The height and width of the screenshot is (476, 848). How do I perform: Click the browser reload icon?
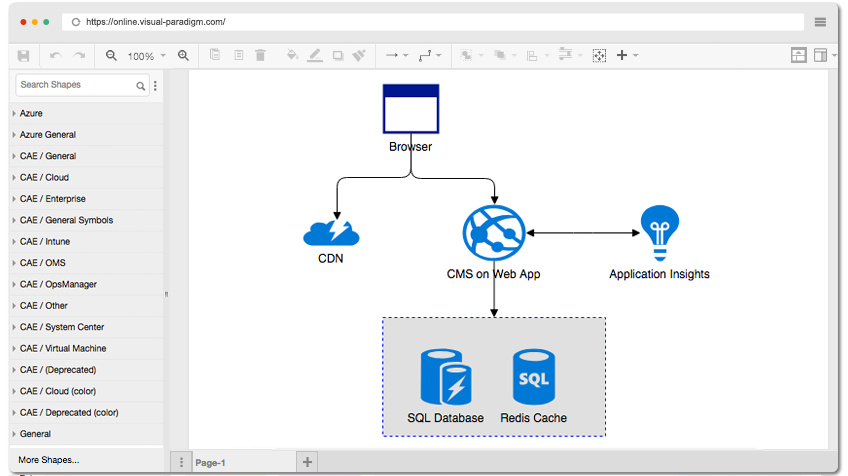coord(76,22)
